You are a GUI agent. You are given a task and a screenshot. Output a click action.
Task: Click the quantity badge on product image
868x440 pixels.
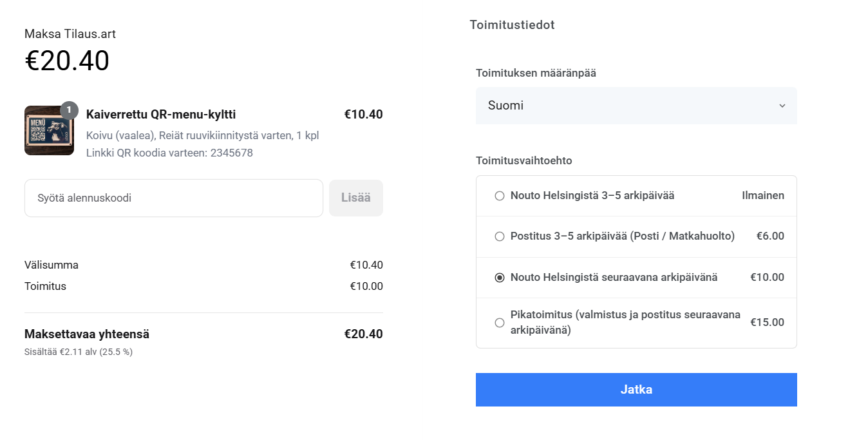(69, 110)
